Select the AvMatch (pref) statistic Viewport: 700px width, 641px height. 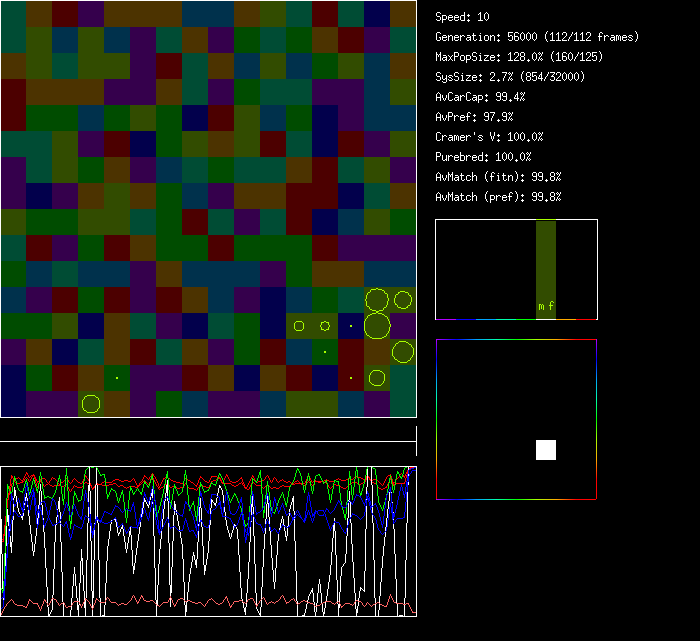498,197
